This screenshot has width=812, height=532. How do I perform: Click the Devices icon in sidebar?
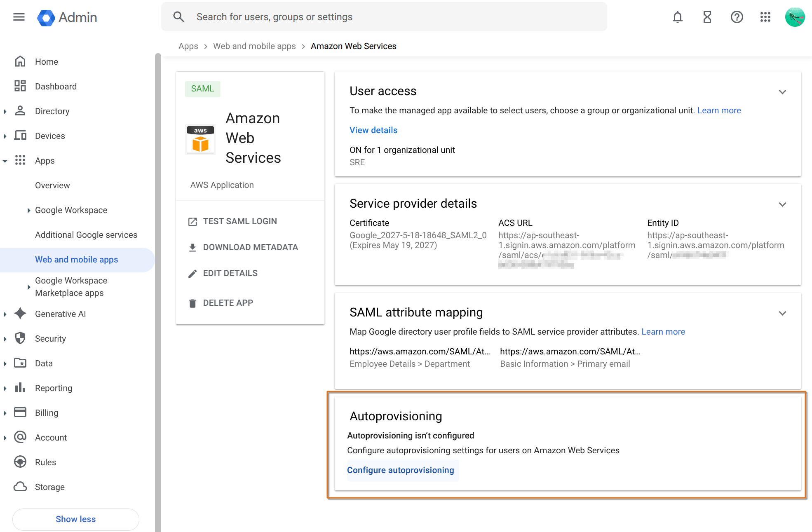20,136
